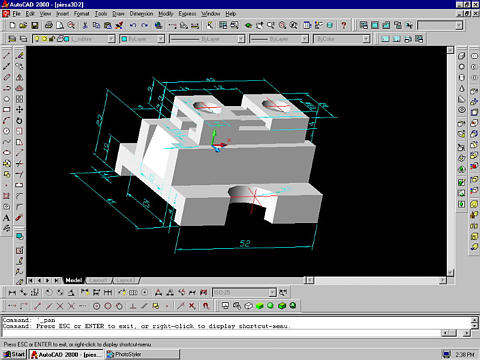Select the Rotate tool in the Modify toolbar
Viewport: 480px width, 360px height.
coord(19,121)
